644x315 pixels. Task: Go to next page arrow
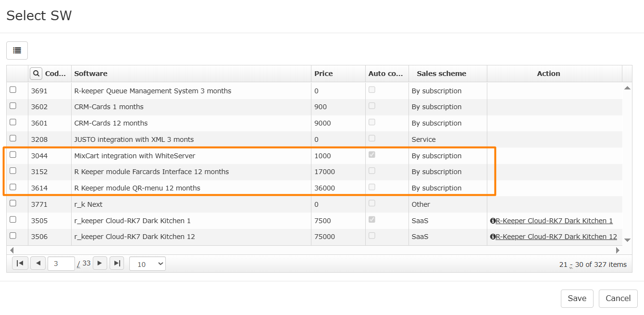coord(99,263)
